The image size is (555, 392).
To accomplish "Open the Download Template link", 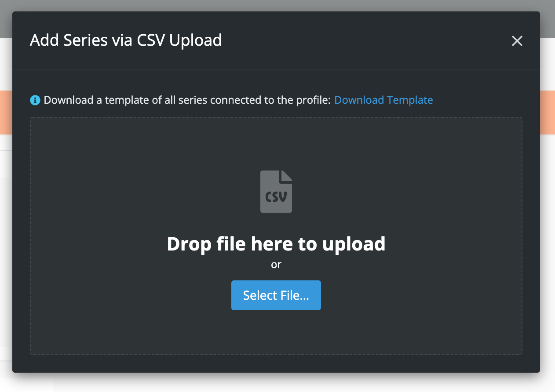I will click(x=383, y=100).
